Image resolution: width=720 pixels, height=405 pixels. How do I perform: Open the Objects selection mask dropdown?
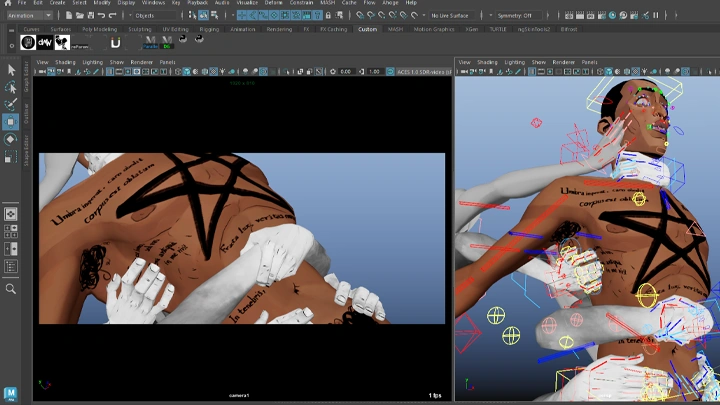(x=155, y=15)
